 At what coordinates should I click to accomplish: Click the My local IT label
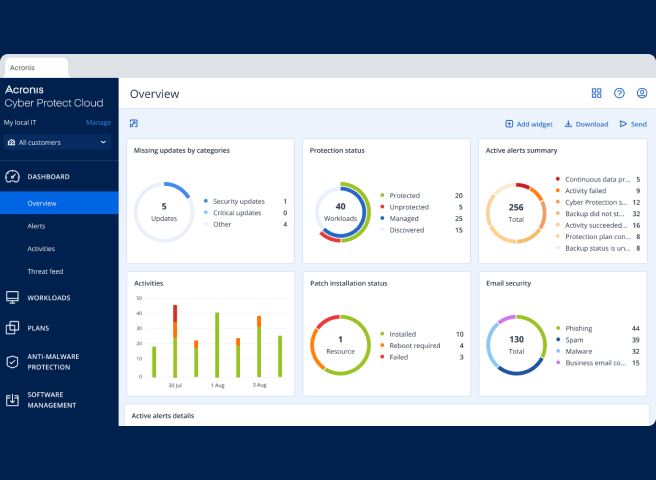20,123
